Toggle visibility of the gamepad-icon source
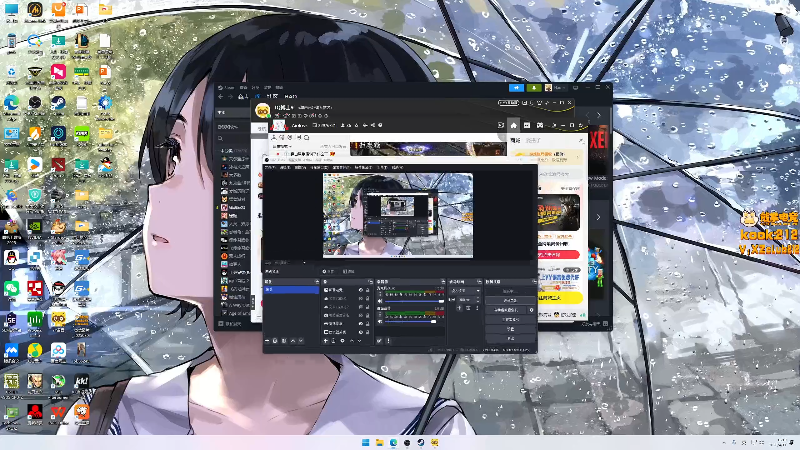The width and height of the screenshot is (800, 450). [361, 323]
